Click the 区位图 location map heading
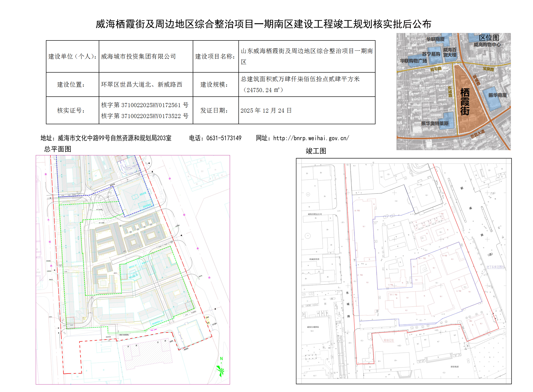Screen dimensions: 533x392 (489, 38)
